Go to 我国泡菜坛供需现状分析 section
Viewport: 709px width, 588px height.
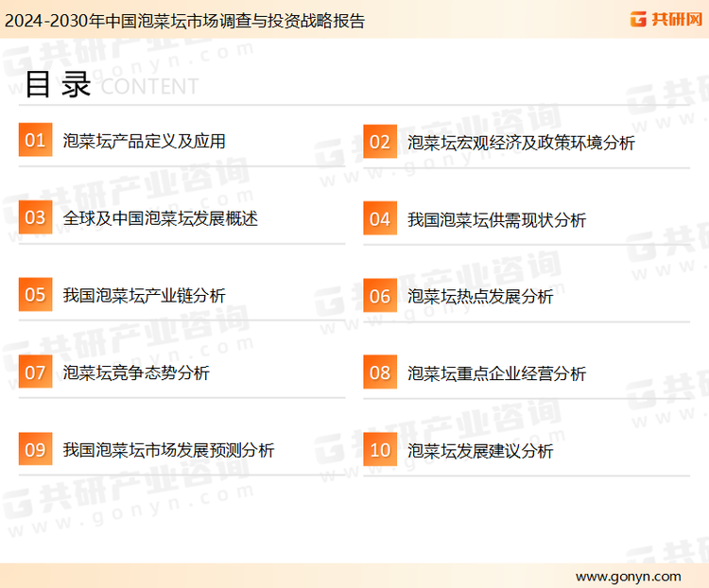(496, 220)
